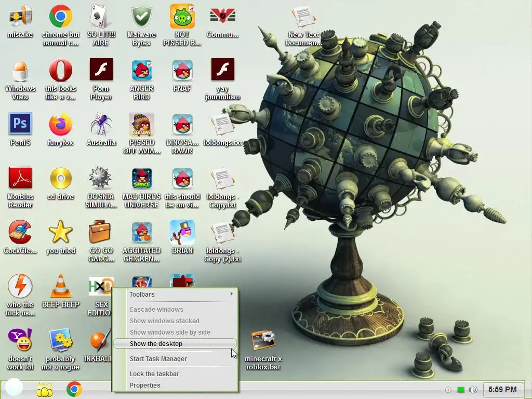Launch the 'FNAF' red bird icon
This screenshot has width=532, height=399.
(x=182, y=70)
